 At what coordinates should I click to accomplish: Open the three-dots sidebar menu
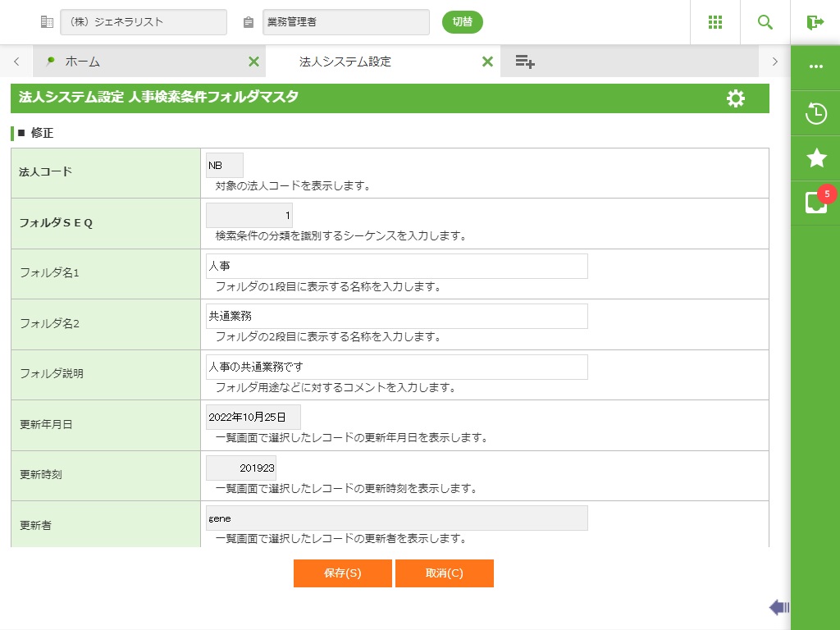click(x=816, y=66)
